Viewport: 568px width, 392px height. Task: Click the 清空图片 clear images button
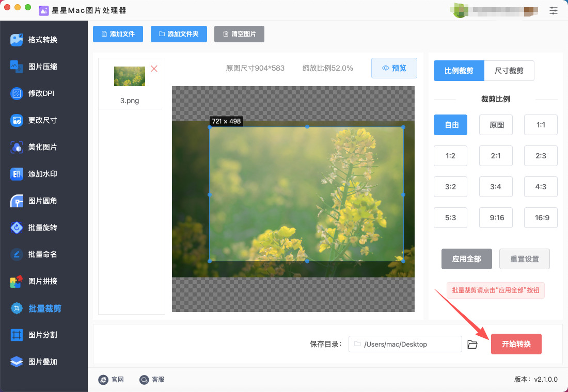coord(239,34)
